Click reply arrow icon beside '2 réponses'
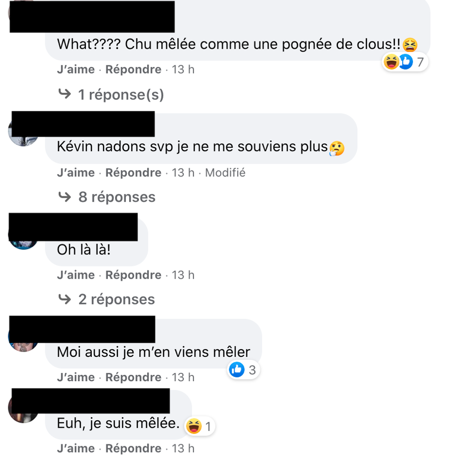The image size is (476, 458). [x=65, y=299]
